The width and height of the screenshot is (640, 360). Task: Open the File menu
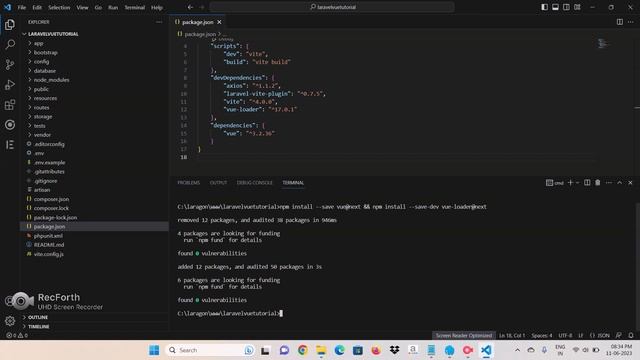point(22,7)
